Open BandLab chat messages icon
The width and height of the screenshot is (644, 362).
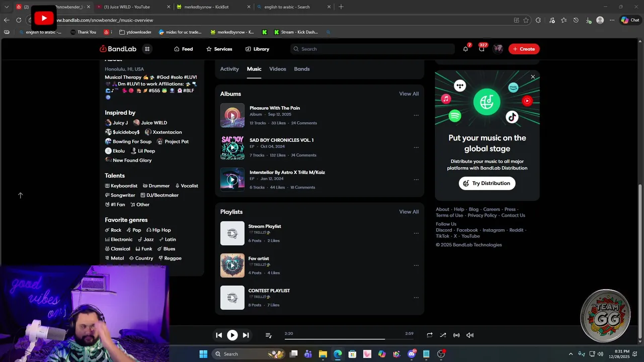[481, 49]
